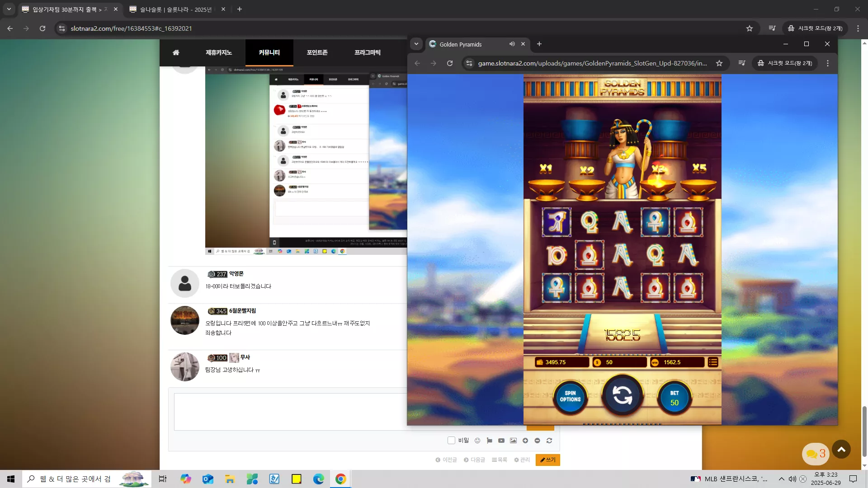The width and height of the screenshot is (868, 488).
Task: Open the 제휴카지노 menu
Action: tap(219, 52)
